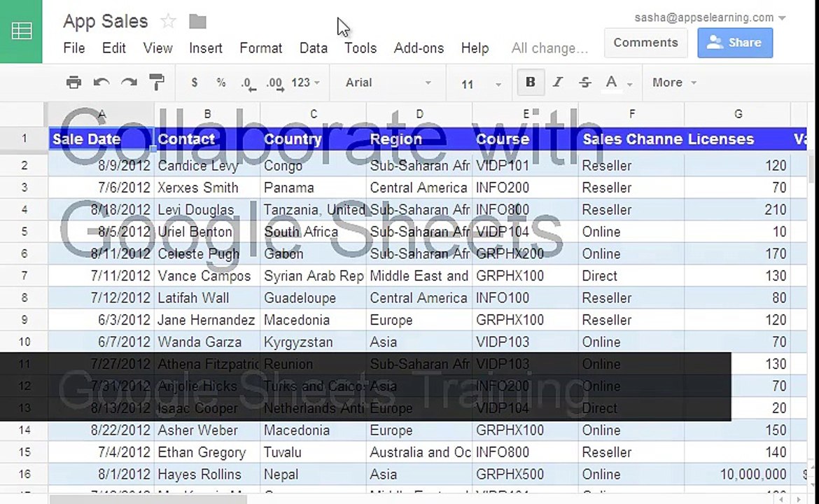Viewport: 819px width, 504px height.
Task: Open the Data menu
Action: click(x=314, y=48)
